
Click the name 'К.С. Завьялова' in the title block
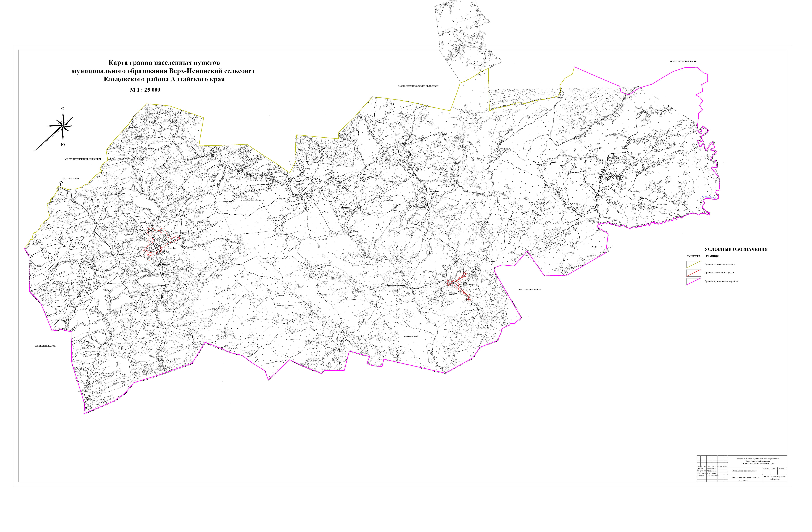coord(713,476)
